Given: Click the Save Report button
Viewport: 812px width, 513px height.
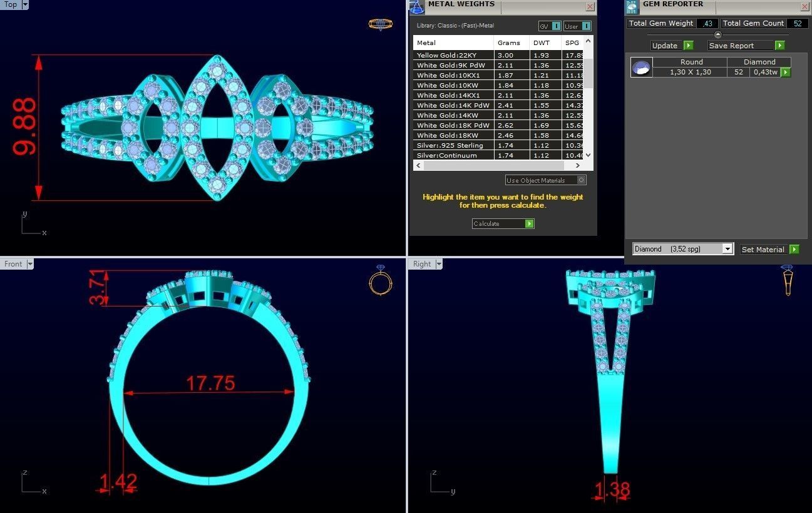Looking at the screenshot, I should 741,46.
